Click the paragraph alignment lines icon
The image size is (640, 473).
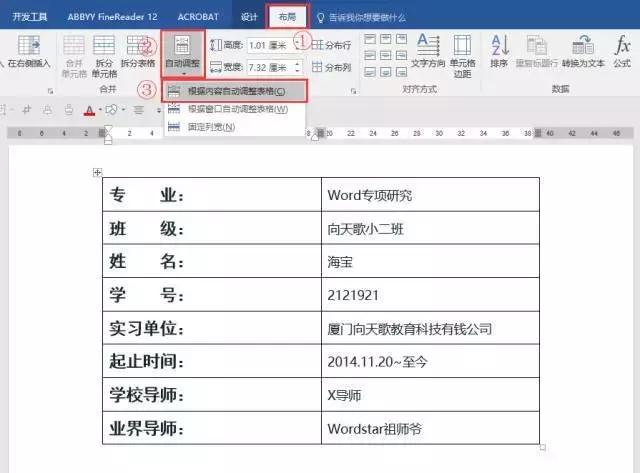pos(139,110)
